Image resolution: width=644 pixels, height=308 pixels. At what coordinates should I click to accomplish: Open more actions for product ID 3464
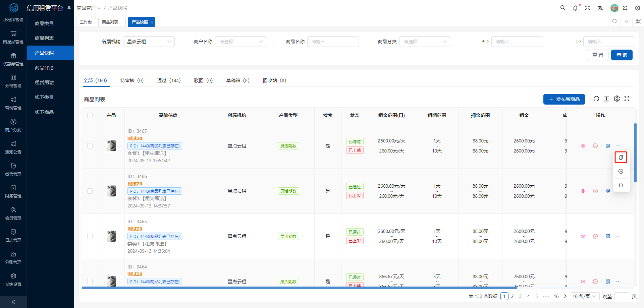pos(619,282)
